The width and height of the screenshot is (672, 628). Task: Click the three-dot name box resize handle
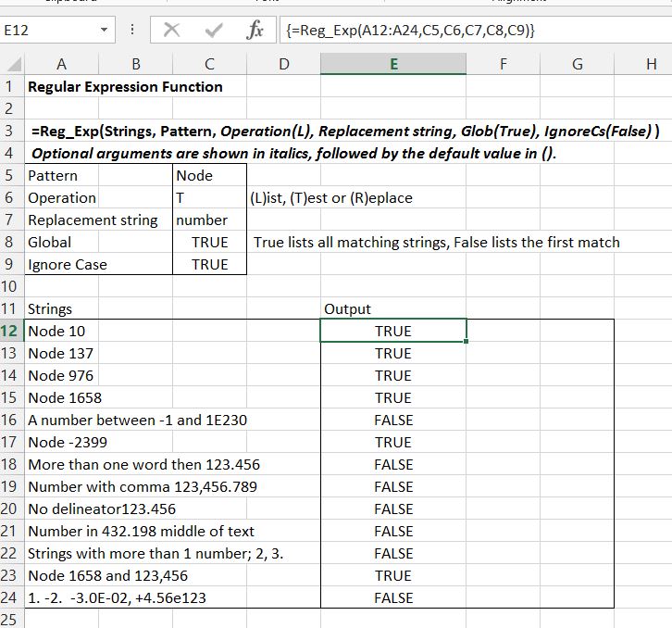[131, 30]
